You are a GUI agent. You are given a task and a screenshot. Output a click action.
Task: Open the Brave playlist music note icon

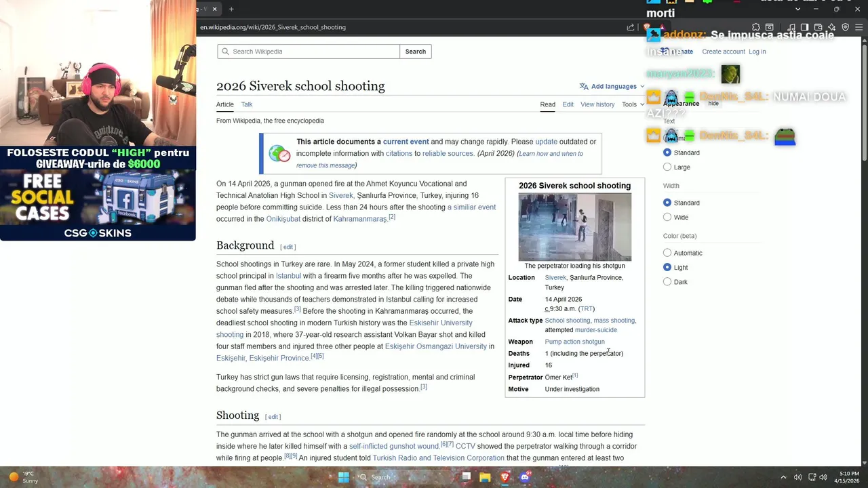791,27
